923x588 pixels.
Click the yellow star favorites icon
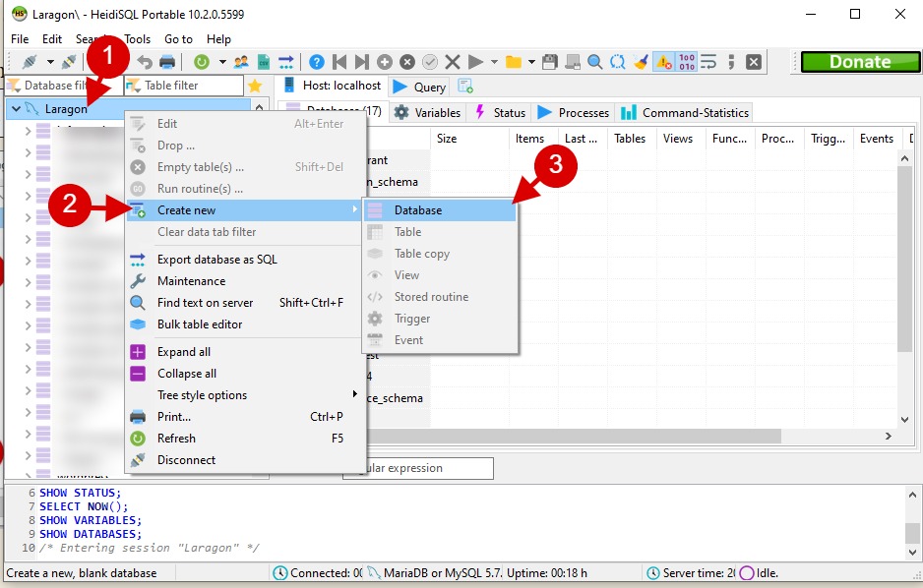tap(255, 86)
